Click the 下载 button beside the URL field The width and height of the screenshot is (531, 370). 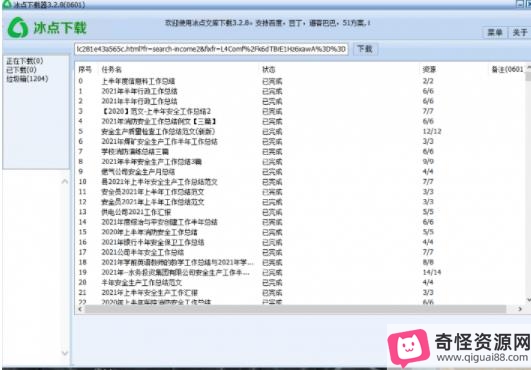coord(365,49)
